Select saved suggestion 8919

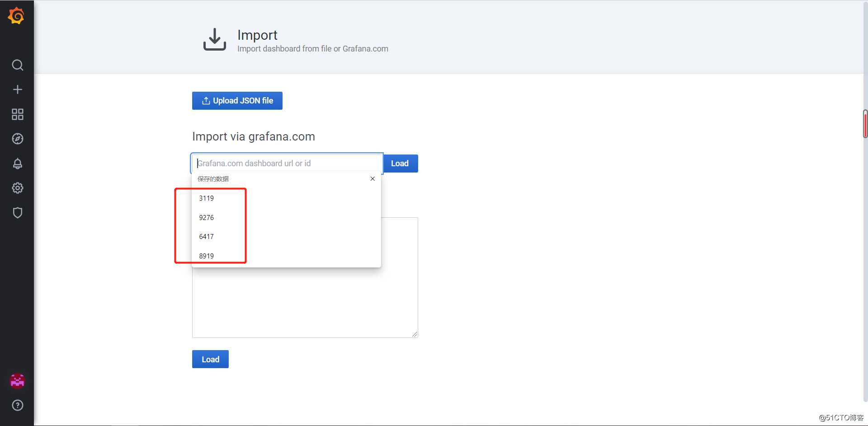tap(286, 256)
